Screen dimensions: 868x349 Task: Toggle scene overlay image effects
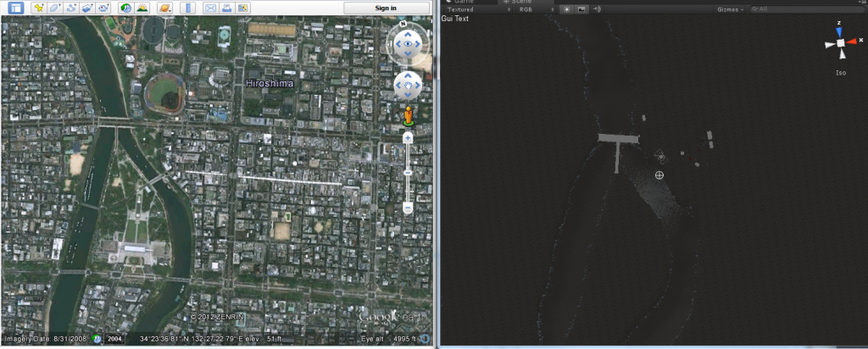click(x=581, y=9)
